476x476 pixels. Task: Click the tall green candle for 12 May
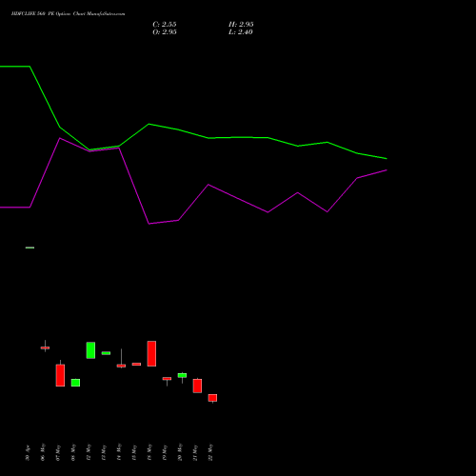[90, 350]
